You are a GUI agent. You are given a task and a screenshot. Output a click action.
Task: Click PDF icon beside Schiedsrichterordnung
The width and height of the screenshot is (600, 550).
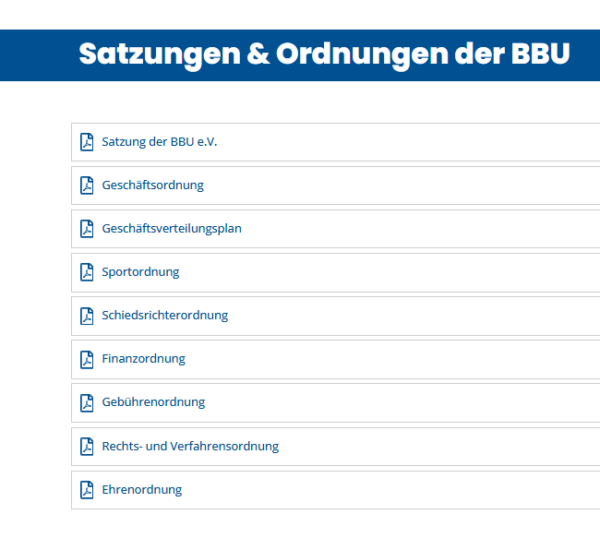pos(87,316)
